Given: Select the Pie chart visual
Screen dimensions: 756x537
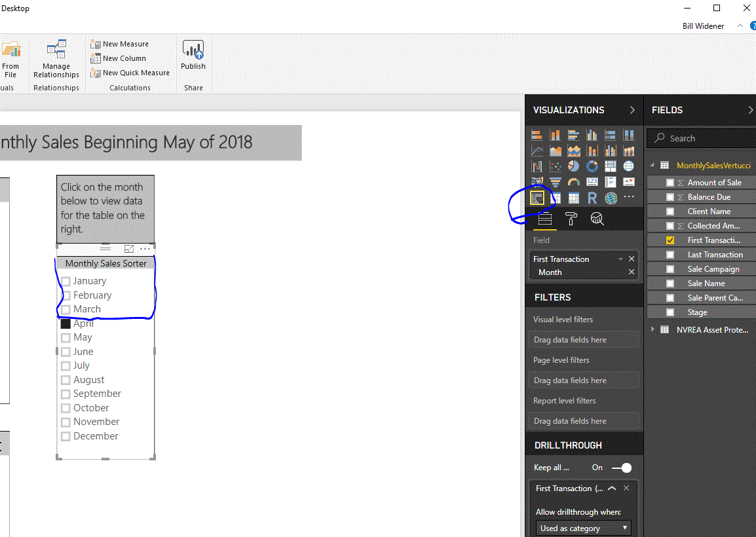Looking at the screenshot, I should coord(573,166).
